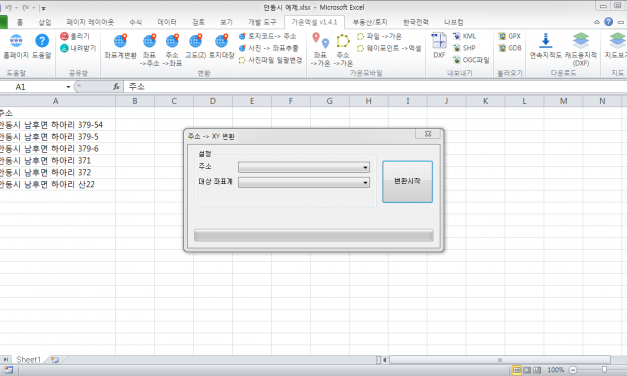Insert a new worksheet tab
Viewport: 627px width, 376px height.
[x=55, y=360]
